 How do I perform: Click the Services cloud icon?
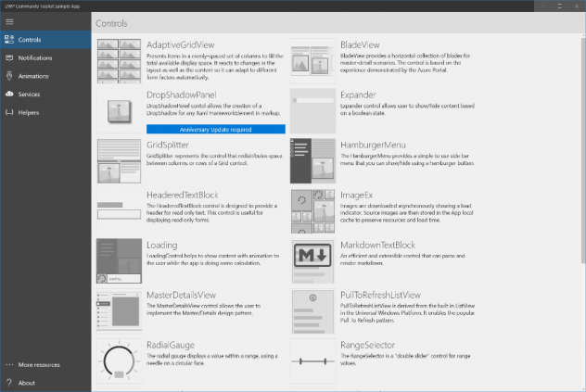click(9, 95)
